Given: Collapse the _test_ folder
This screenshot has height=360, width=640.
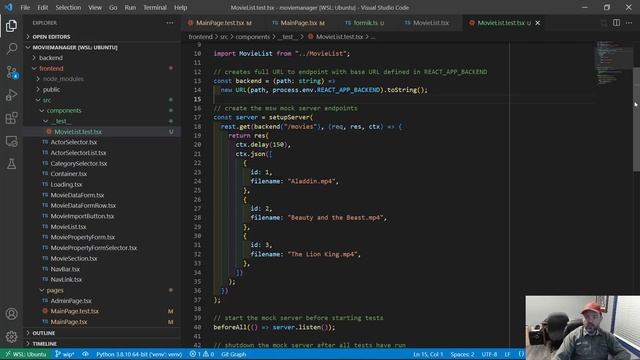Looking at the screenshot, I should (102, 121).
